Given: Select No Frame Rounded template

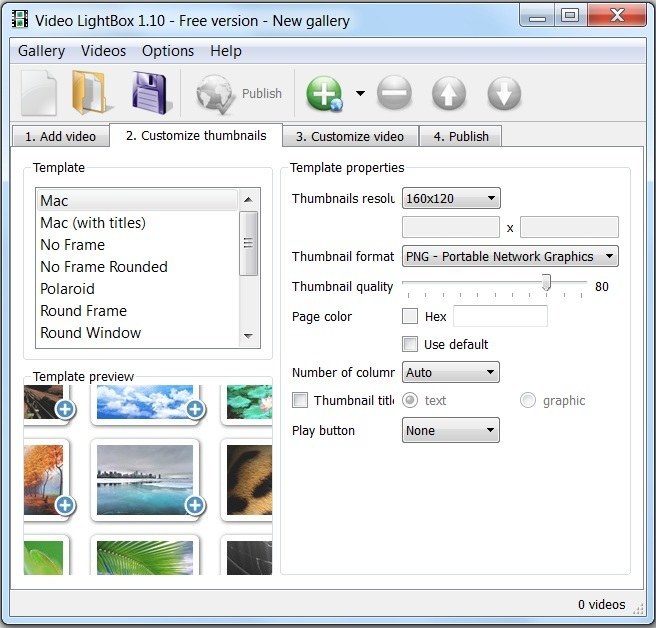Looking at the screenshot, I should coord(137,267).
